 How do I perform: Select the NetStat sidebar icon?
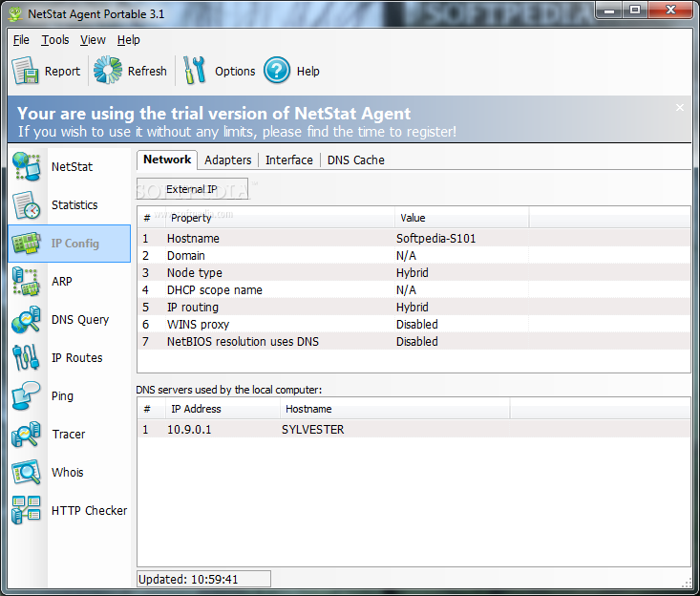point(27,166)
